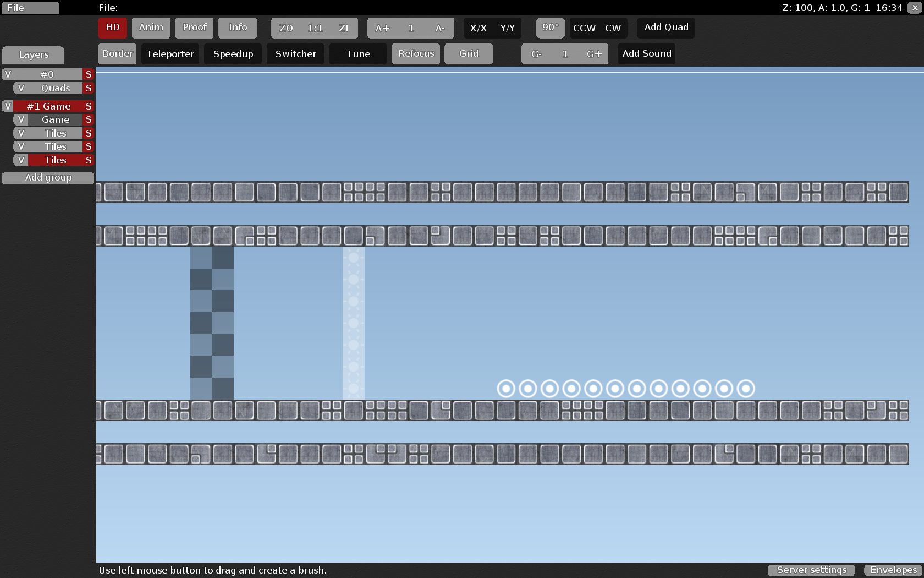
Task: Increase grid size with G+
Action: [594, 53]
